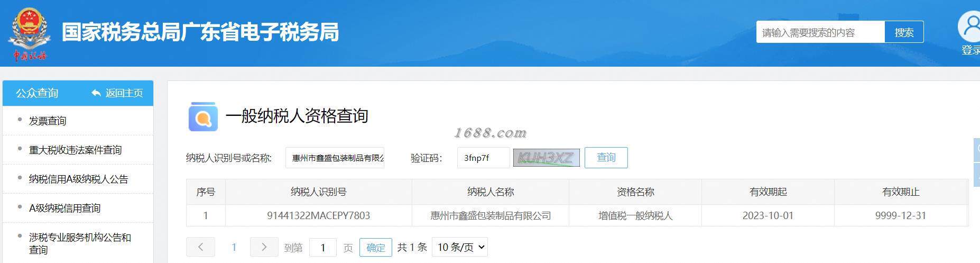Select page number 1 in pagination
980x263 pixels.
coord(234,247)
